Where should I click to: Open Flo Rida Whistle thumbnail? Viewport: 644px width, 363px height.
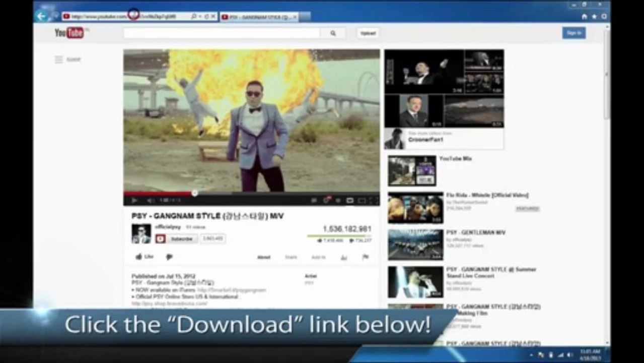(415, 208)
